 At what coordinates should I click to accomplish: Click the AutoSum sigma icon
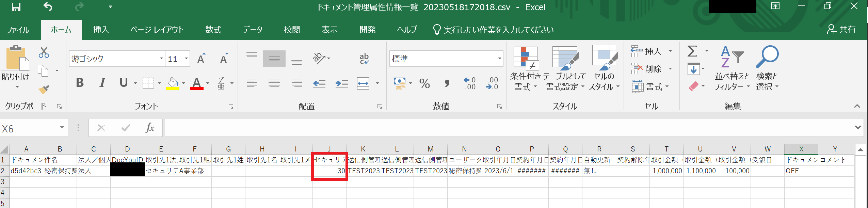pos(692,51)
